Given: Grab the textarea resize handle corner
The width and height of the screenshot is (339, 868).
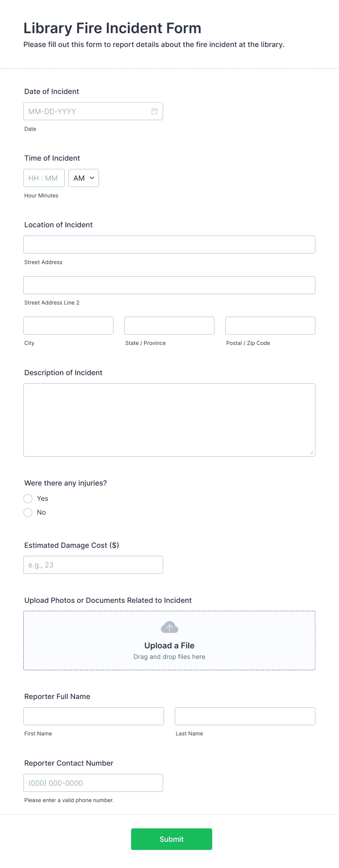Looking at the screenshot, I should 312,453.
